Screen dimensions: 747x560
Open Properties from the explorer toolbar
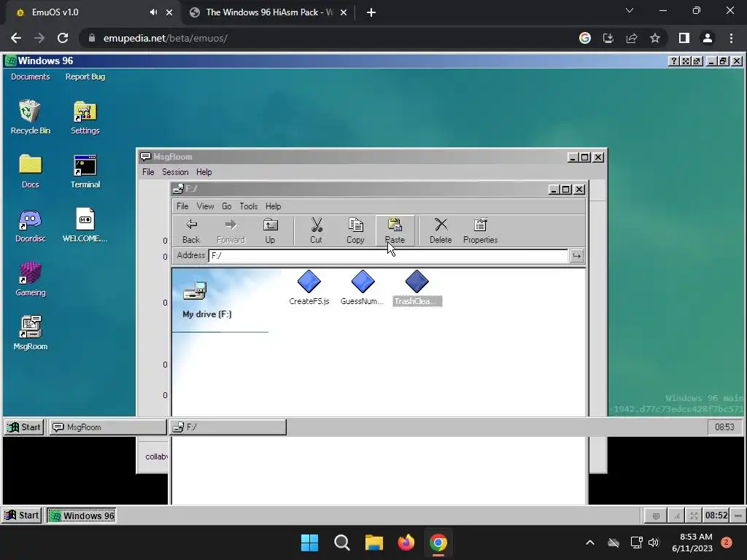click(x=480, y=231)
